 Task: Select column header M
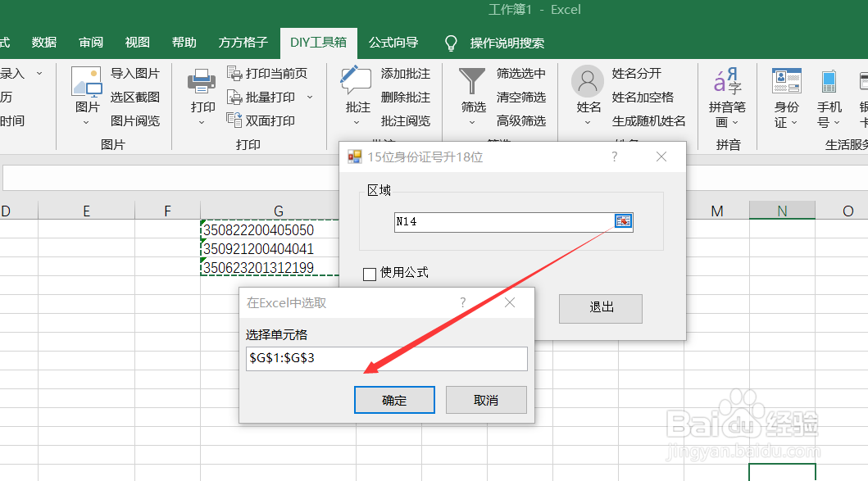[x=717, y=211]
